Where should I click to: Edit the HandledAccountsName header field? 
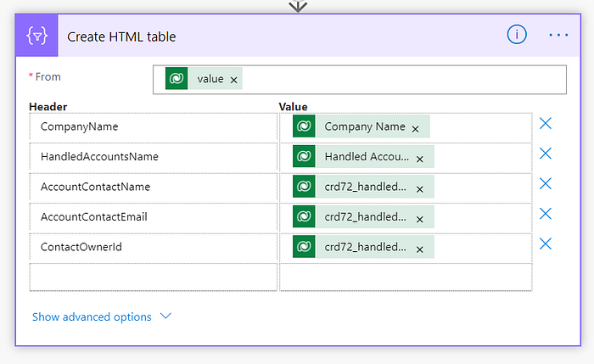click(x=154, y=157)
